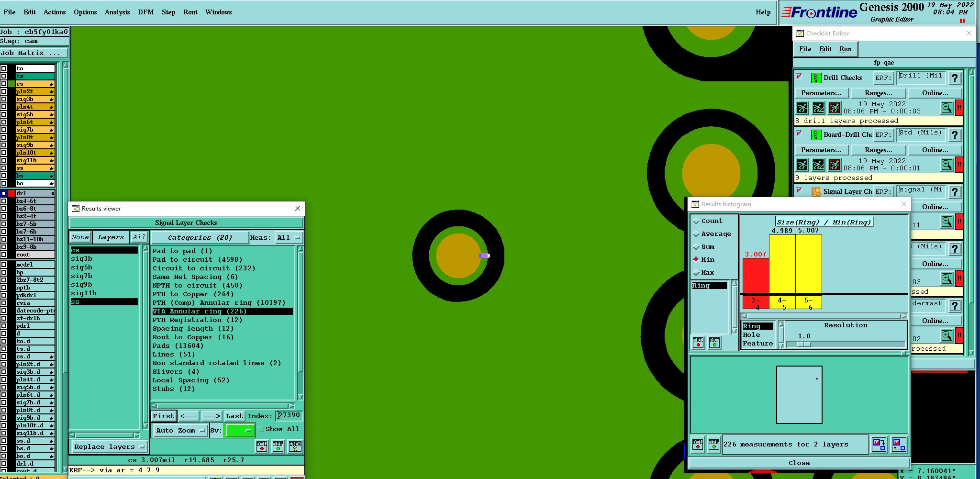Click red-outlined runner icon in Board-Drill Checks row
This screenshot has height=479, width=980.
click(835, 165)
